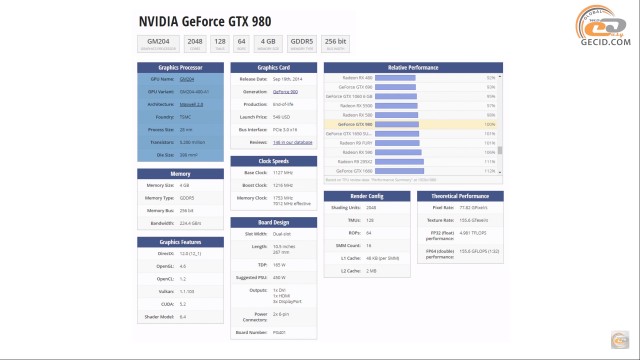640x360 pixels.
Task: Click the 256 bit bus width chip
Action: (x=336, y=44)
